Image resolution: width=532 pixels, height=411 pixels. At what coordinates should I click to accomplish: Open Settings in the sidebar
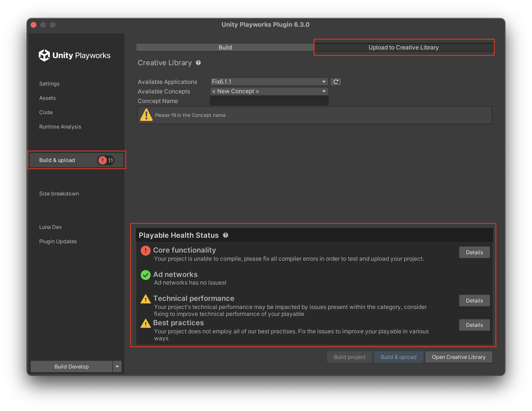pos(50,84)
